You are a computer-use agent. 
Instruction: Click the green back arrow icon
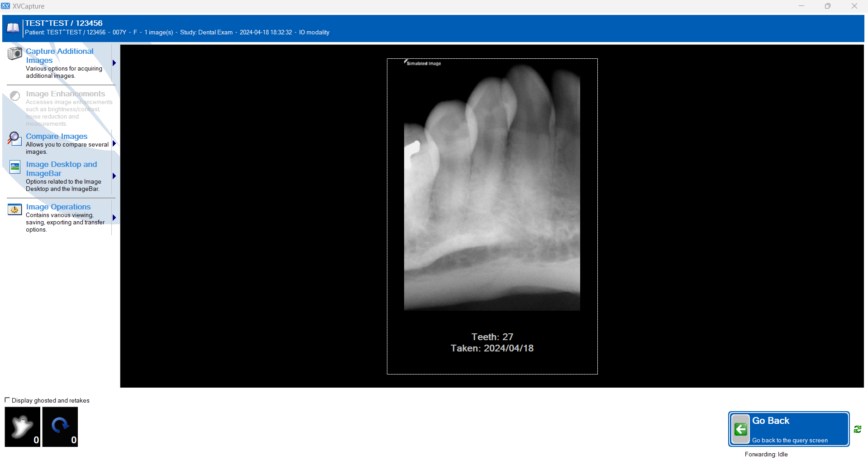[x=740, y=429]
